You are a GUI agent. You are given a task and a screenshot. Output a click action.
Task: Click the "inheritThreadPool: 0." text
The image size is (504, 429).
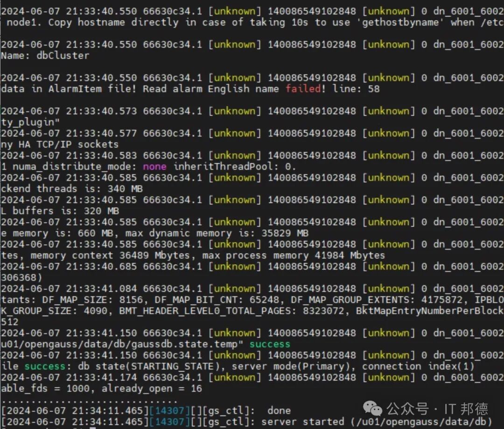tap(235, 166)
